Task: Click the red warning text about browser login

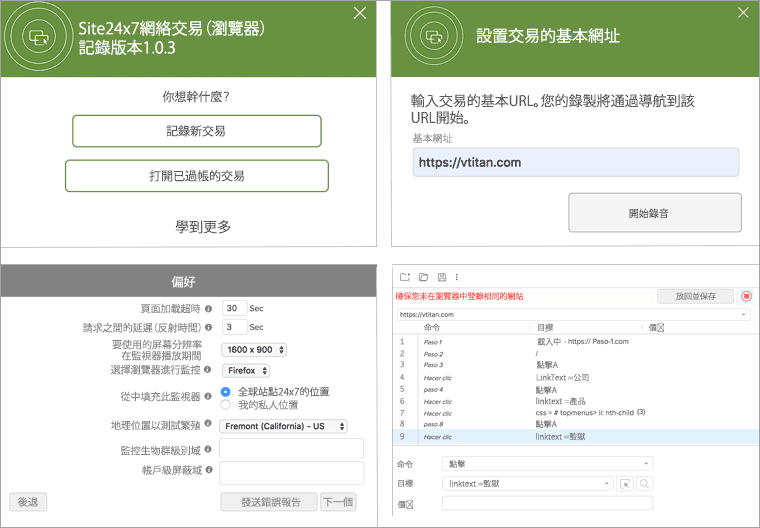Action: tap(459, 296)
